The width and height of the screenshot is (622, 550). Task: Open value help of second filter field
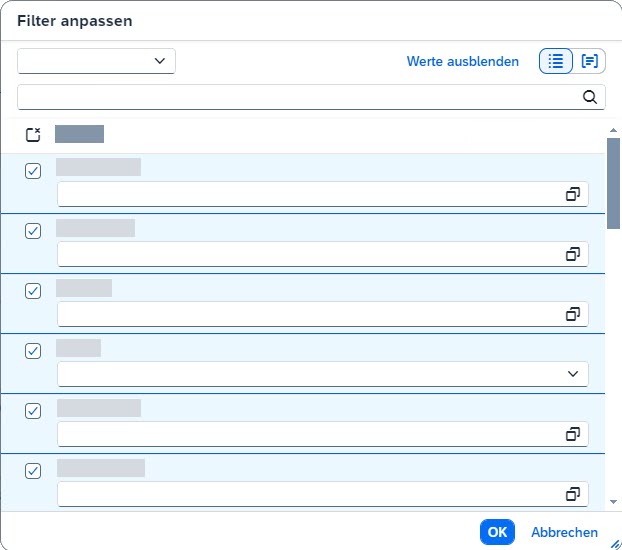[x=573, y=254]
